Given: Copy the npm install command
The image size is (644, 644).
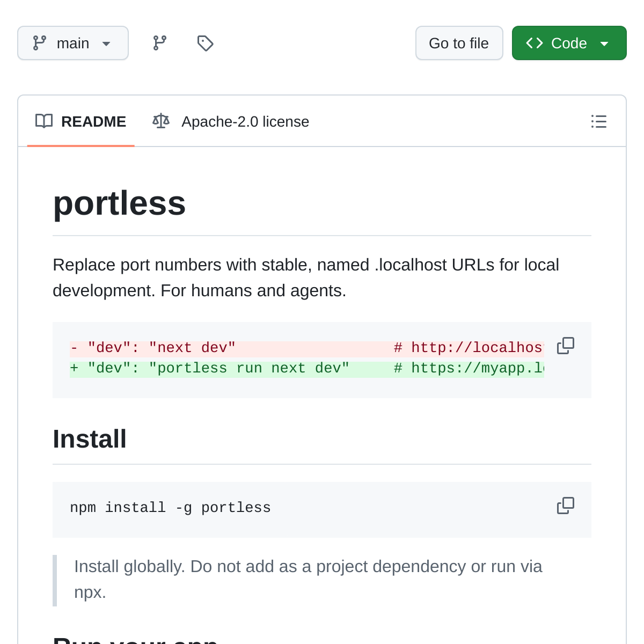Looking at the screenshot, I should tap(565, 506).
